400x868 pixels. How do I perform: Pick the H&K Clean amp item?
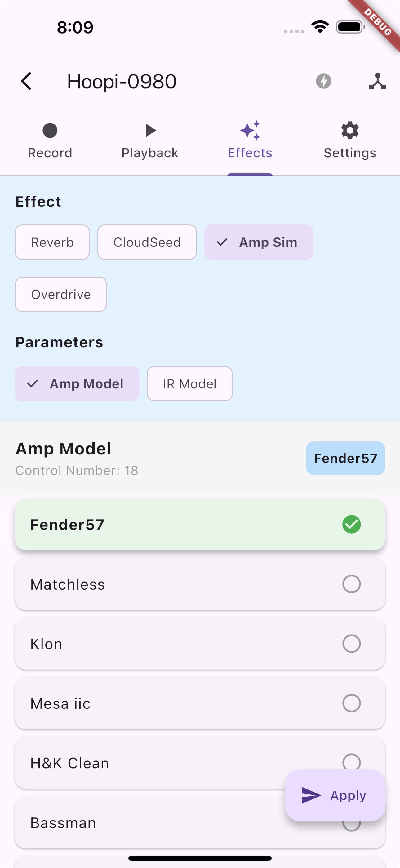point(200,763)
